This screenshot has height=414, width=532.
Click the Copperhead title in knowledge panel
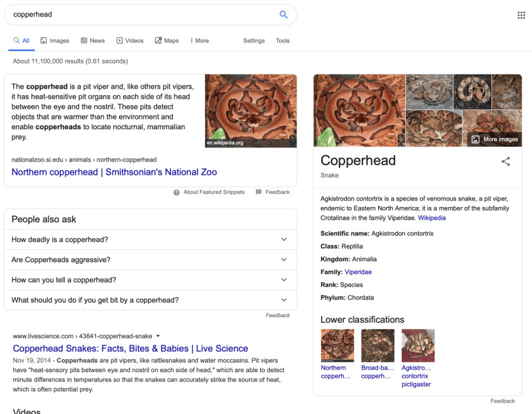(358, 160)
